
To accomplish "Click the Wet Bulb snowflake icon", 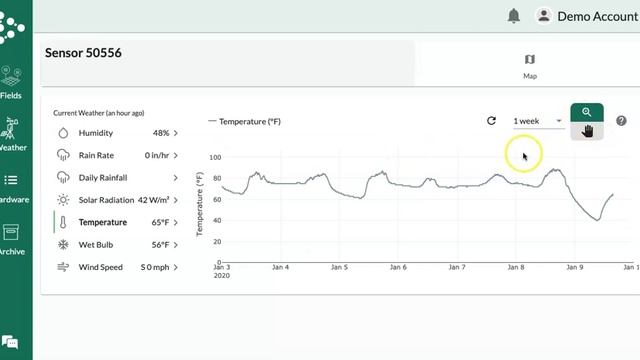I will [63, 245].
